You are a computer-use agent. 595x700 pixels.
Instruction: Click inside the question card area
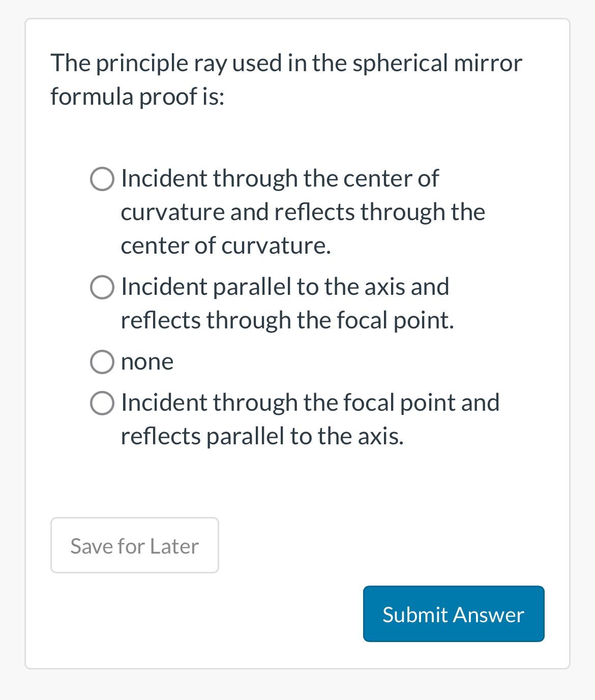click(297, 483)
